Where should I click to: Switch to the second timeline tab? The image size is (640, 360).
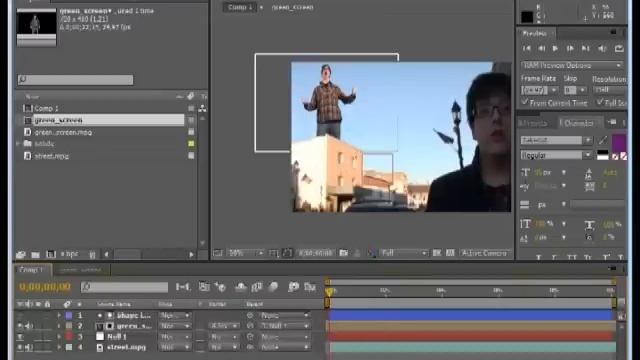click(80, 269)
